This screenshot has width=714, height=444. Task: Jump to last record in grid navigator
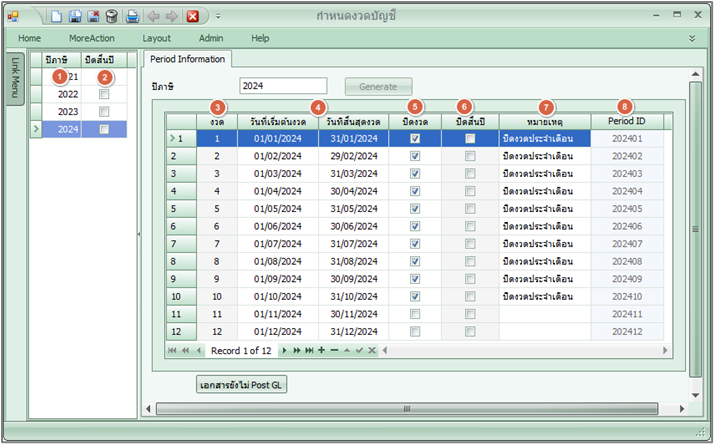(x=309, y=350)
